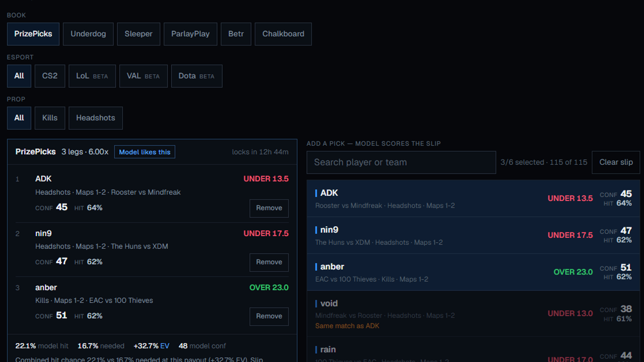Focus the Search player or team field
This screenshot has height=362, width=644.
pyautogui.click(x=401, y=162)
